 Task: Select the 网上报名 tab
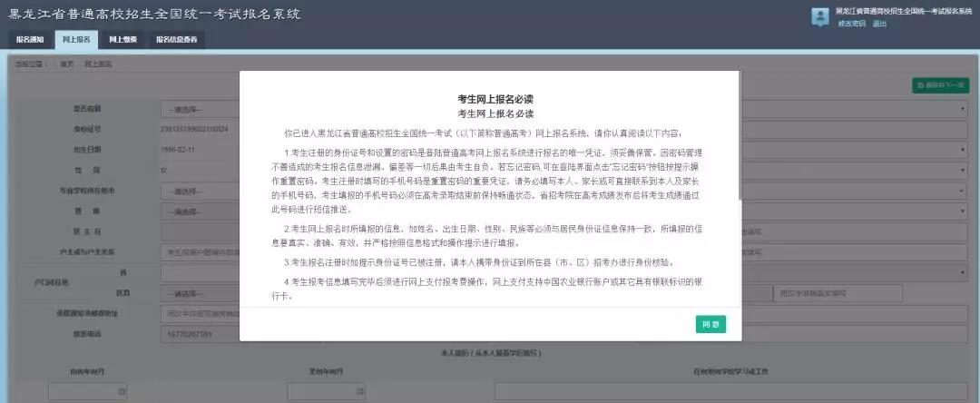(x=76, y=39)
